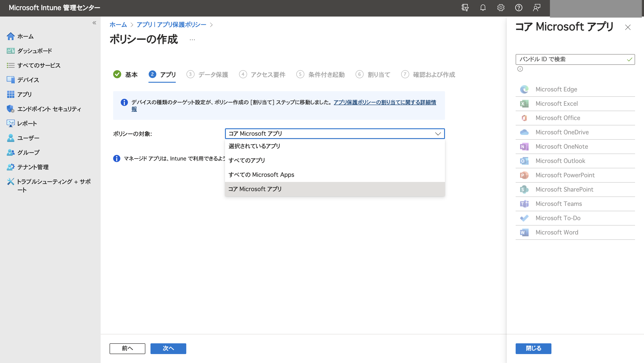644x363 pixels.
Task: Close the コア Microsoft アプリ panel with X
Action: pyautogui.click(x=628, y=27)
